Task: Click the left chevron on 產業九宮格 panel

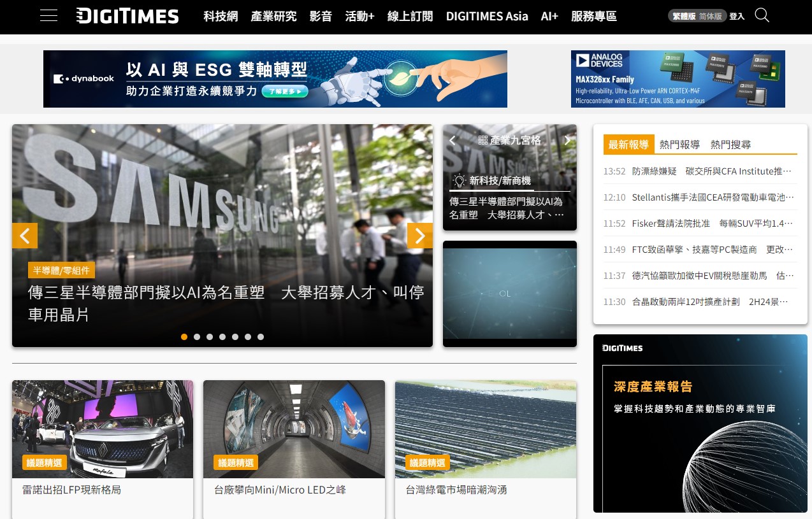Action: [452, 140]
